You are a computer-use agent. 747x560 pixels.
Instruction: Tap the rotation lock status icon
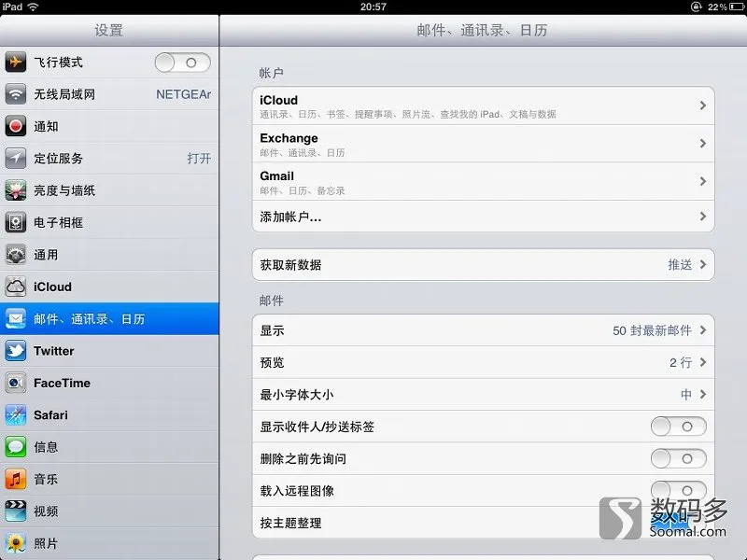(696, 7)
